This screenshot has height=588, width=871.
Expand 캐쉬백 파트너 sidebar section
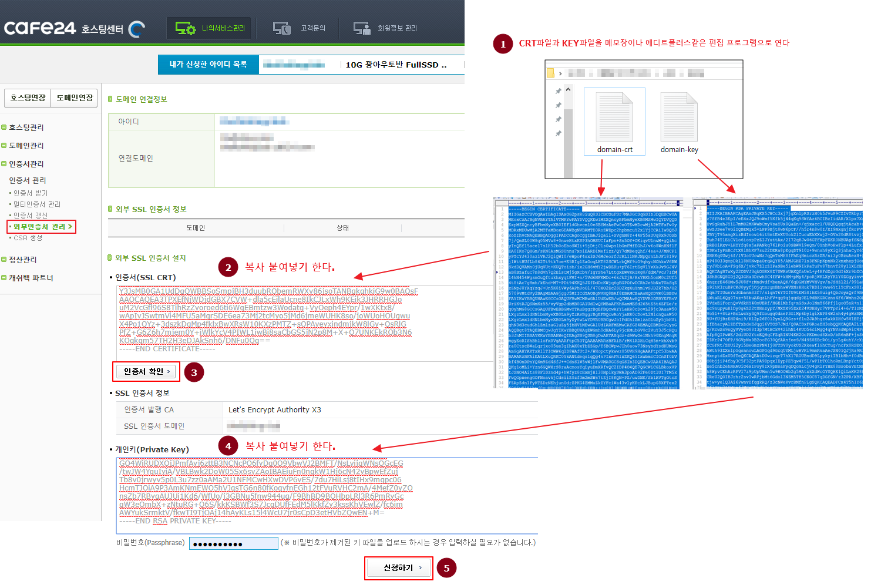[31, 278]
